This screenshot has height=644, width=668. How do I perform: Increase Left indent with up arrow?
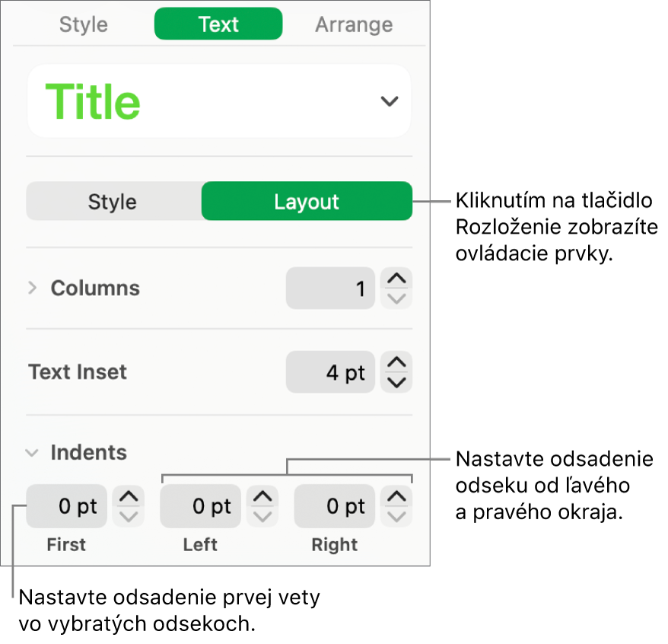point(262,497)
